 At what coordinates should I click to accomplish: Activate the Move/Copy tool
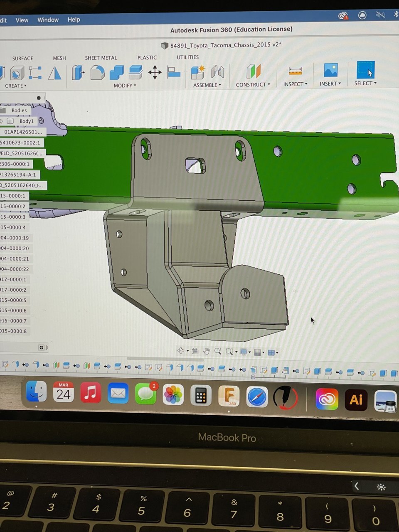coord(155,72)
